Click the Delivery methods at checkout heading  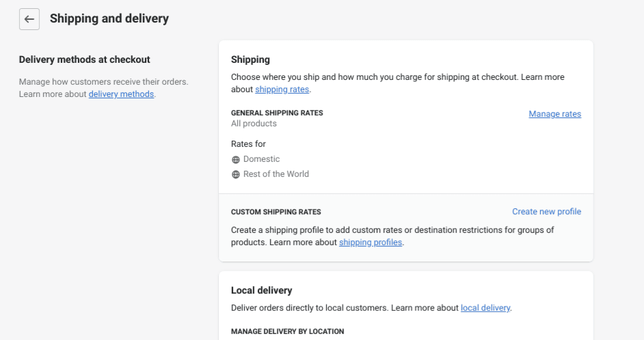[85, 59]
